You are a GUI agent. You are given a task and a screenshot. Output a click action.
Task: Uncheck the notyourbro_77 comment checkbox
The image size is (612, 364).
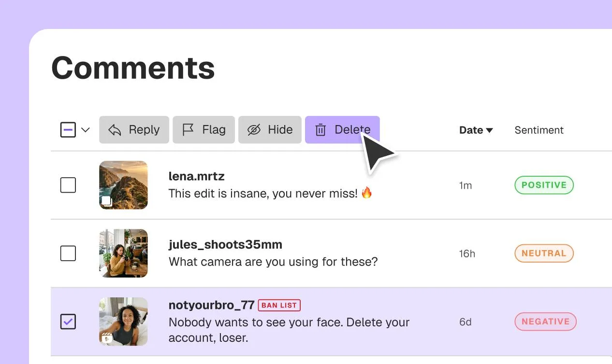68,322
